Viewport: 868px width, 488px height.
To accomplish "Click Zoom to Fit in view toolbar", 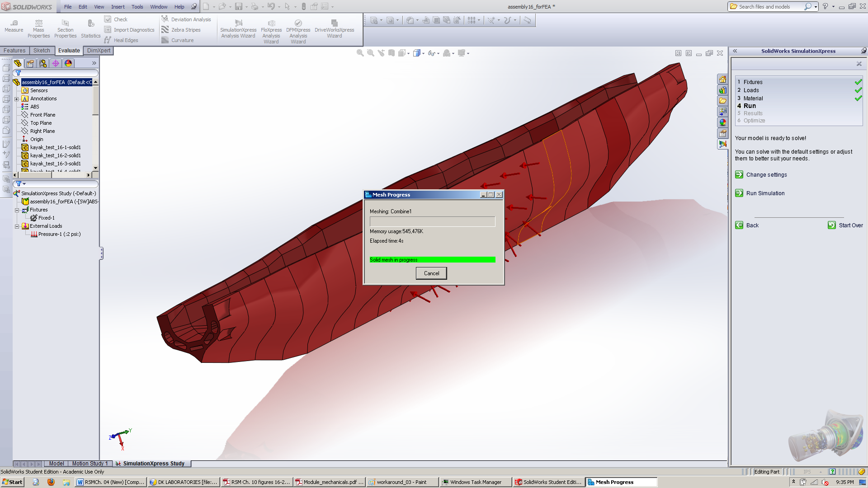I will 360,53.
